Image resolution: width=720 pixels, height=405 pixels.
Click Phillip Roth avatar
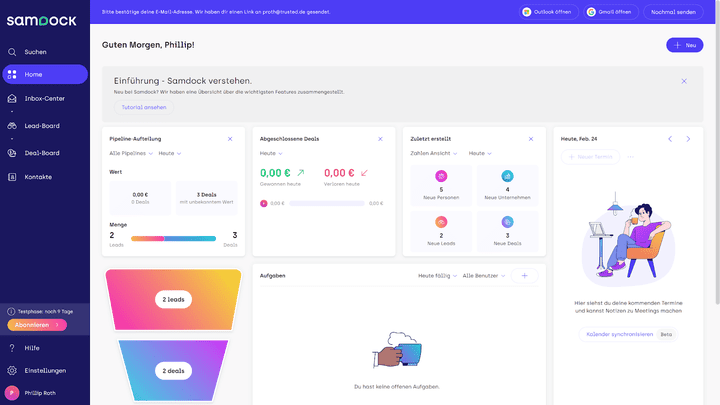click(x=12, y=393)
